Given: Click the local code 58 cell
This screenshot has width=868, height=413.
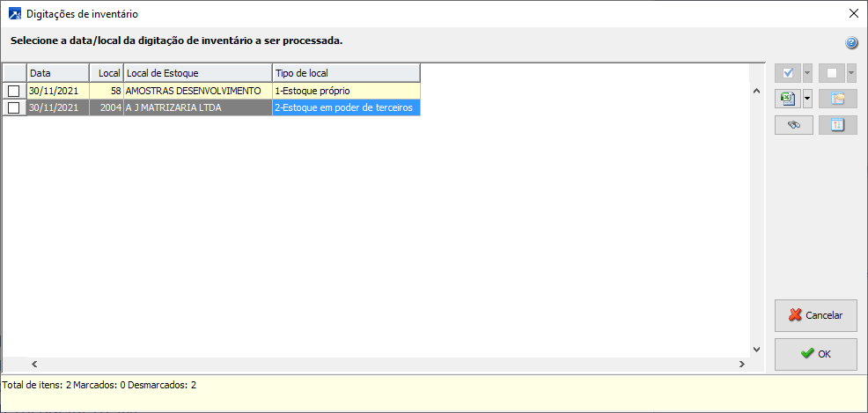Looking at the screenshot, I should tap(107, 91).
